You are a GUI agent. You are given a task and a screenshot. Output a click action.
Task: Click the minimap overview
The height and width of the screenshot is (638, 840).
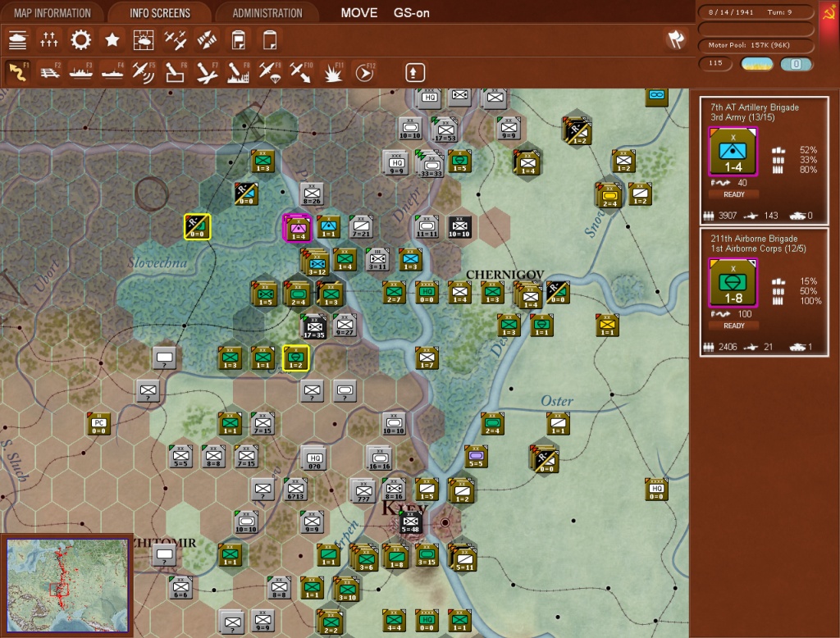click(x=67, y=585)
